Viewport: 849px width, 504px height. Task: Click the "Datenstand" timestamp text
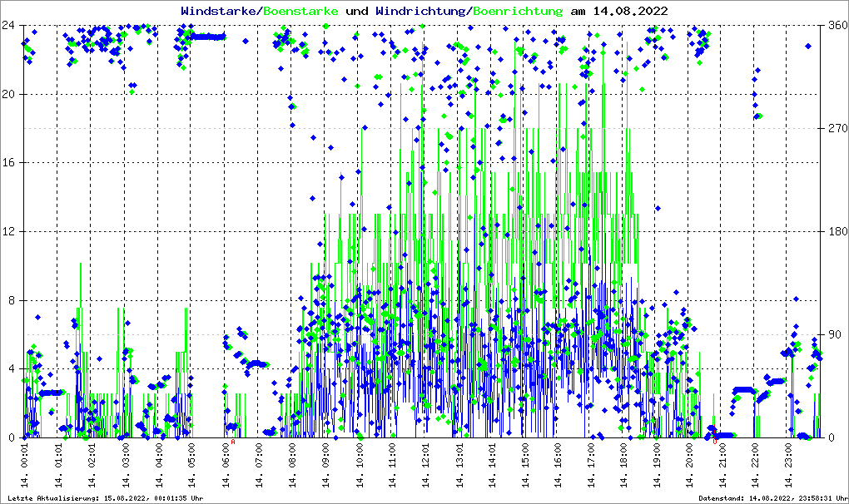[772, 498]
